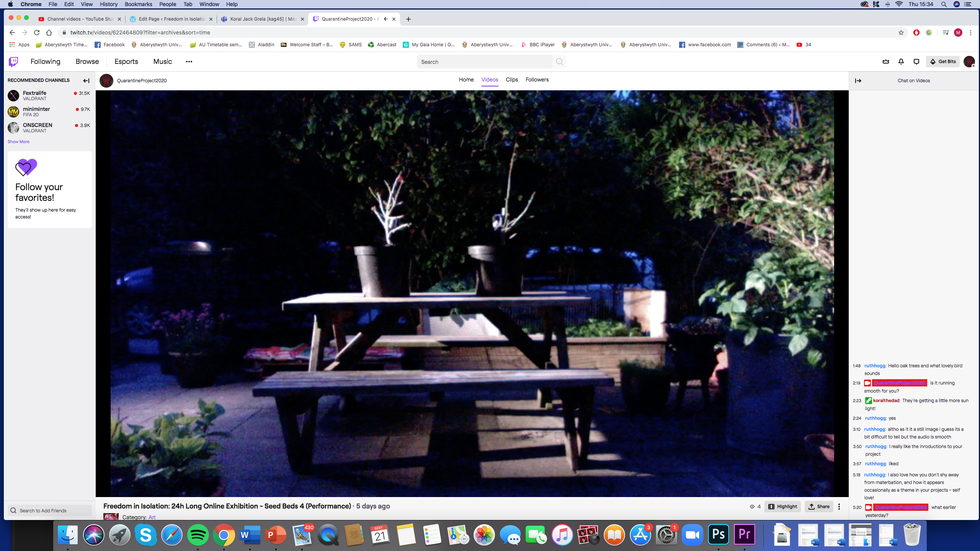Bookmark this page with the star icon

[x=901, y=33]
